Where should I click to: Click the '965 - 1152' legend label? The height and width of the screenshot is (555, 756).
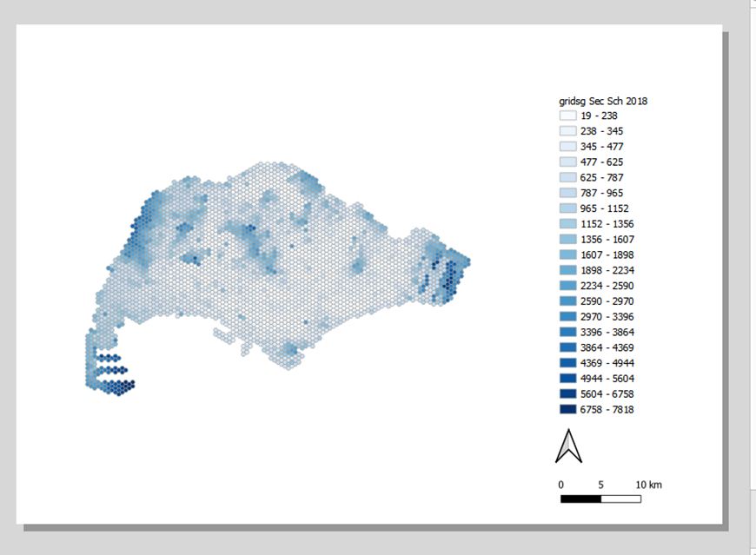(604, 208)
